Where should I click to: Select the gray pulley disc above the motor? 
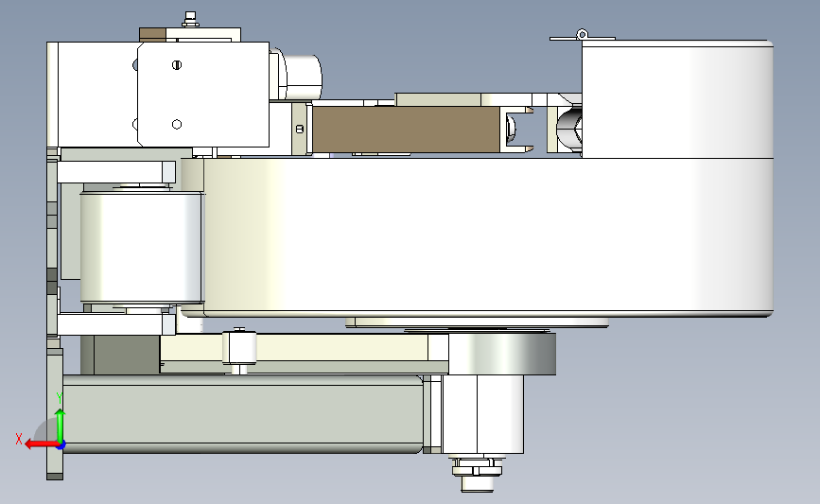pyautogui.click(x=502, y=354)
